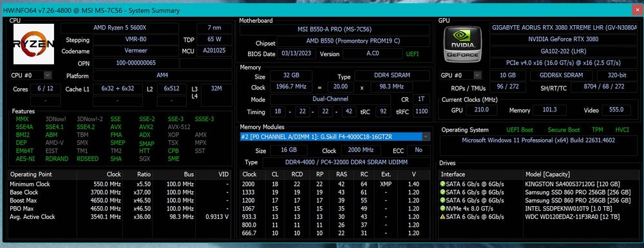Screen dimensions: 644x248
Task: Click the MSI B550-A PRO motherboard field
Action: pos(335,30)
